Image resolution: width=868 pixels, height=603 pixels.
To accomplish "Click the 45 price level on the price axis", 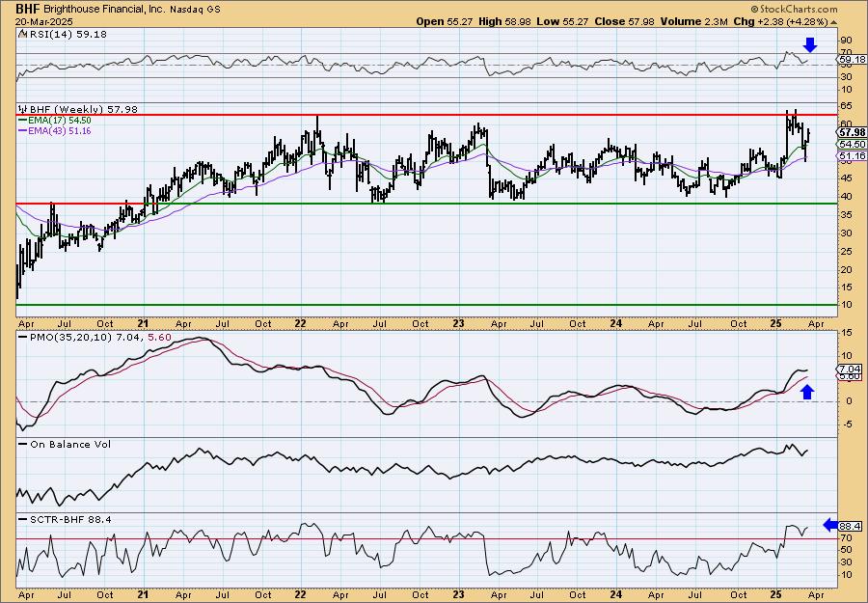I will [x=847, y=178].
